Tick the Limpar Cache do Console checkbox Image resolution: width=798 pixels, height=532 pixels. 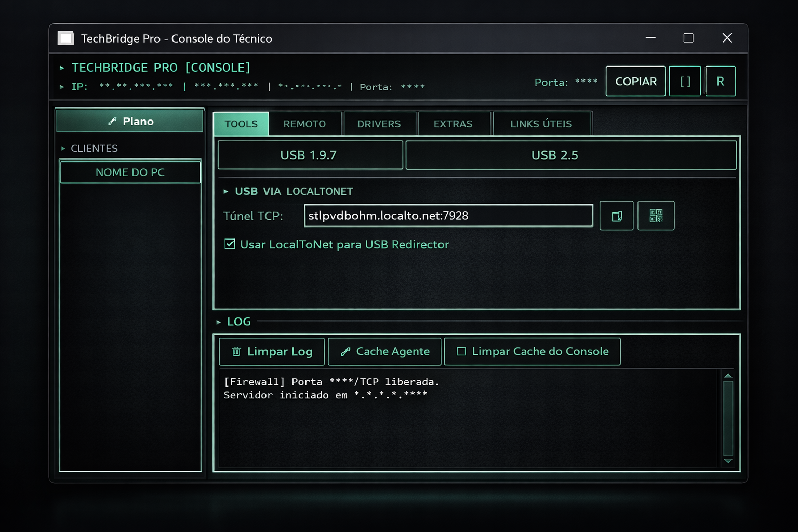(x=461, y=352)
